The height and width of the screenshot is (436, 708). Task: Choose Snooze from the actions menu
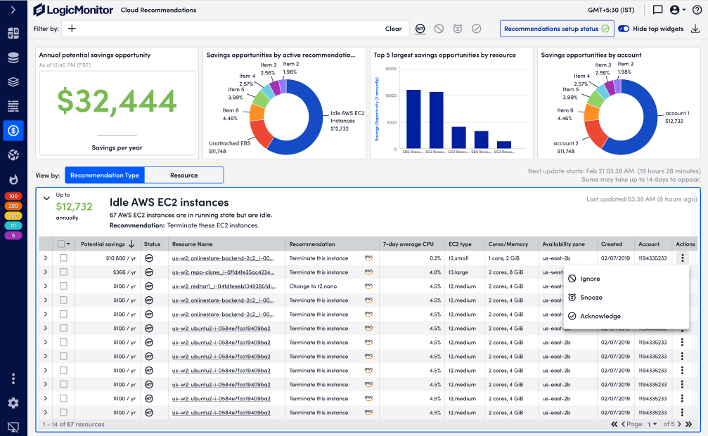pyautogui.click(x=590, y=297)
